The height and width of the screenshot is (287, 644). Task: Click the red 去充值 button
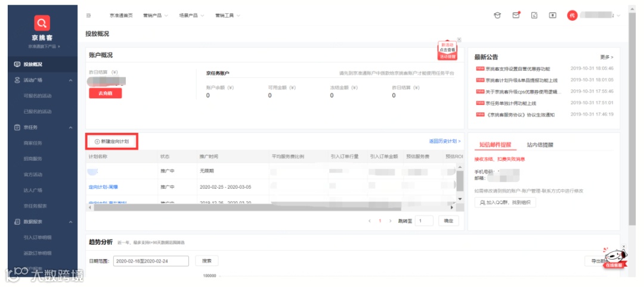click(x=105, y=93)
